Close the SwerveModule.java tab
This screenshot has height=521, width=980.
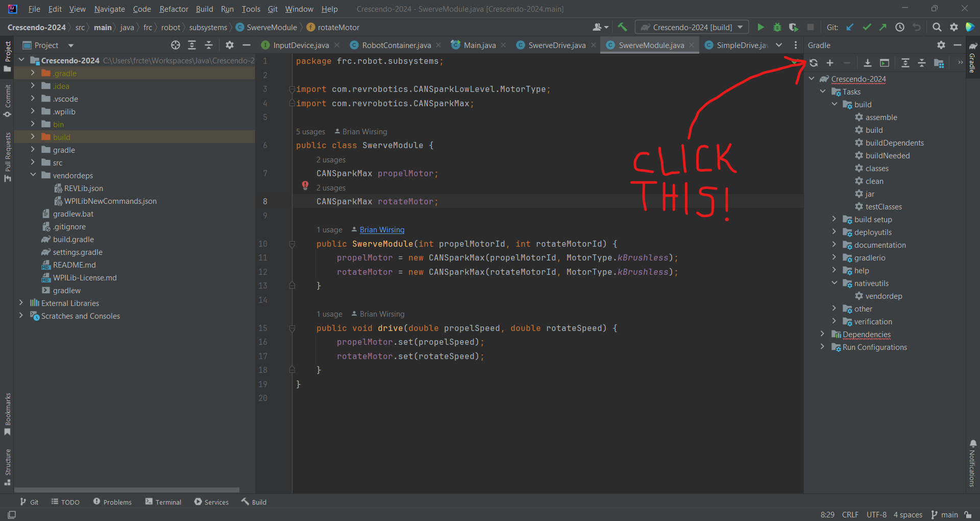pyautogui.click(x=692, y=45)
